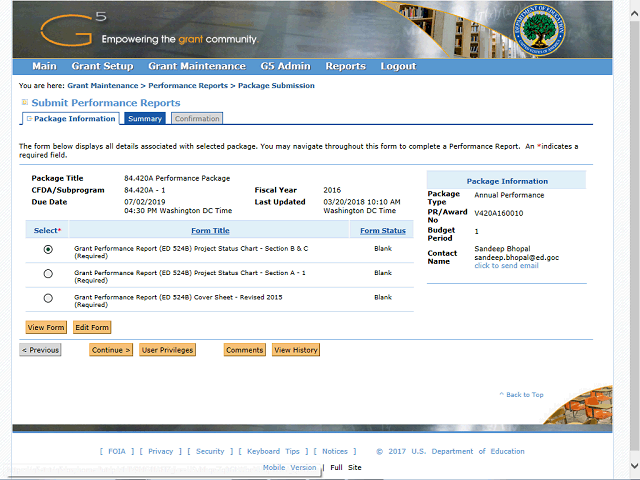This screenshot has width=640, height=480.
Task: Open the Comments button
Action: pyautogui.click(x=244, y=350)
